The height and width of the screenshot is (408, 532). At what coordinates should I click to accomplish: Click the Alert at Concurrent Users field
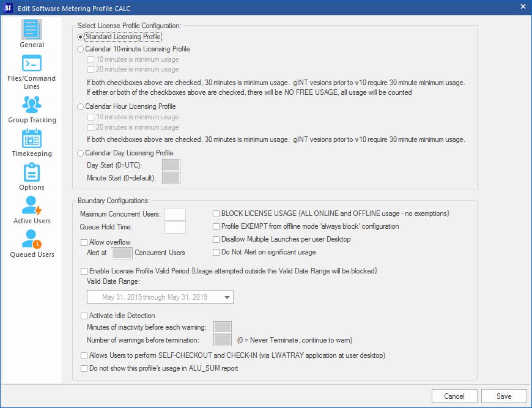tap(122, 253)
